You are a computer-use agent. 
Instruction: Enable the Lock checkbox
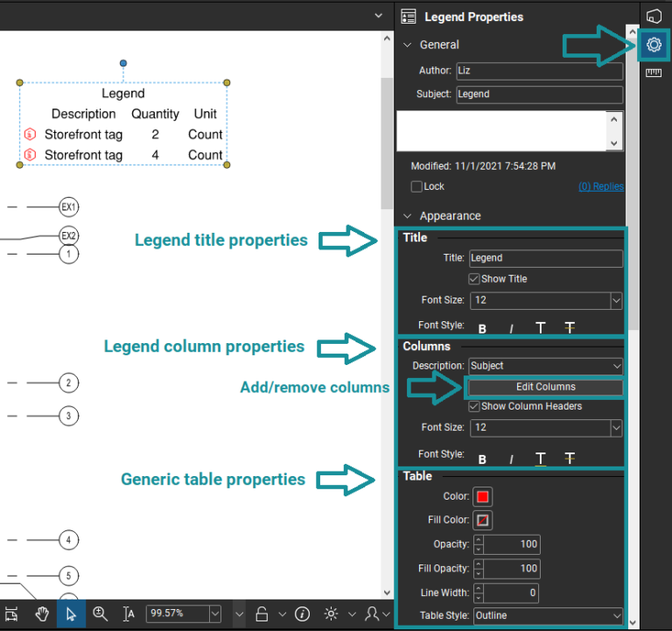416,186
